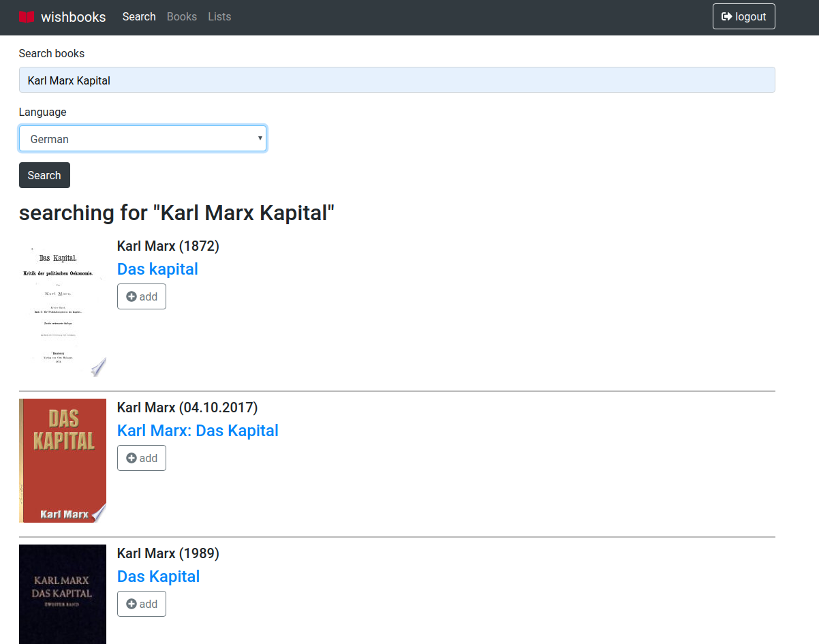
Task: Switch to the Lists nav tab
Action: pyautogui.click(x=219, y=17)
